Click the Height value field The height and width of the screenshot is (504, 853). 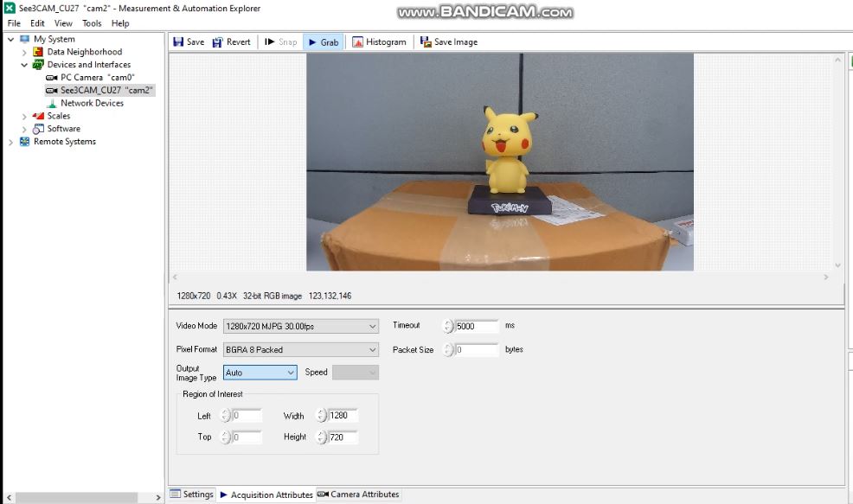343,437
